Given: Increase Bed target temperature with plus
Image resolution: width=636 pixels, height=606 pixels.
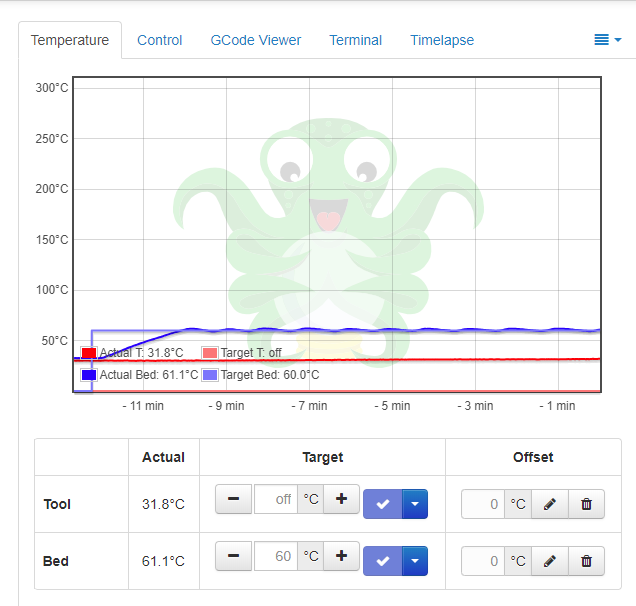Looking at the screenshot, I should pos(341,556).
